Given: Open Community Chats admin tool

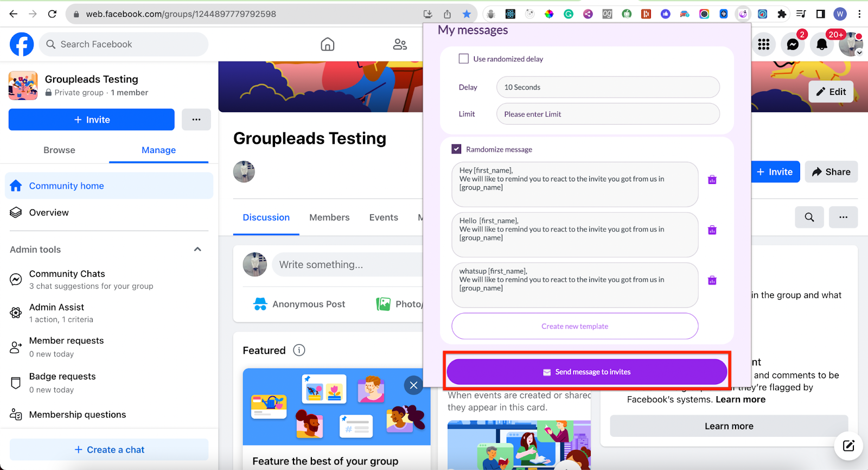Looking at the screenshot, I should click(109, 280).
